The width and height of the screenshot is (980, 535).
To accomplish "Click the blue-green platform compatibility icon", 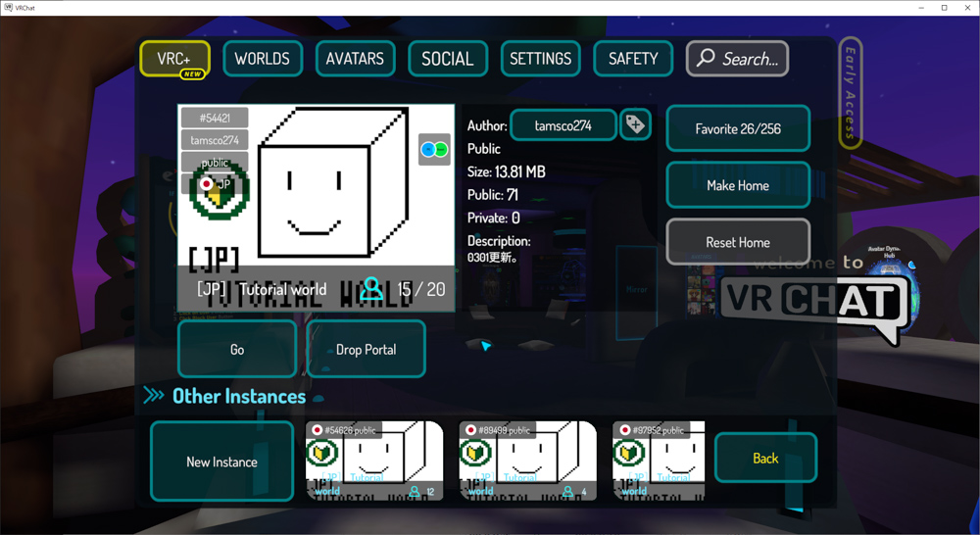I will click(x=434, y=149).
